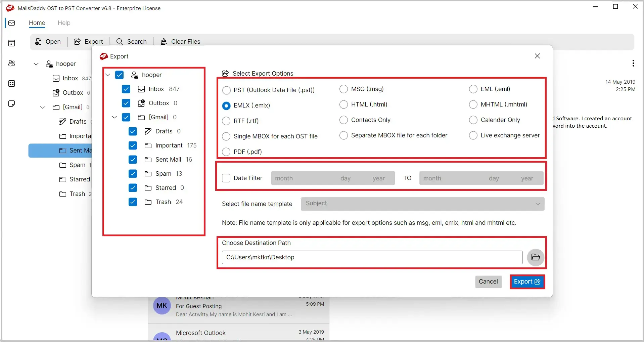
Task: Open the notes sidebar icon
Action: tap(12, 103)
